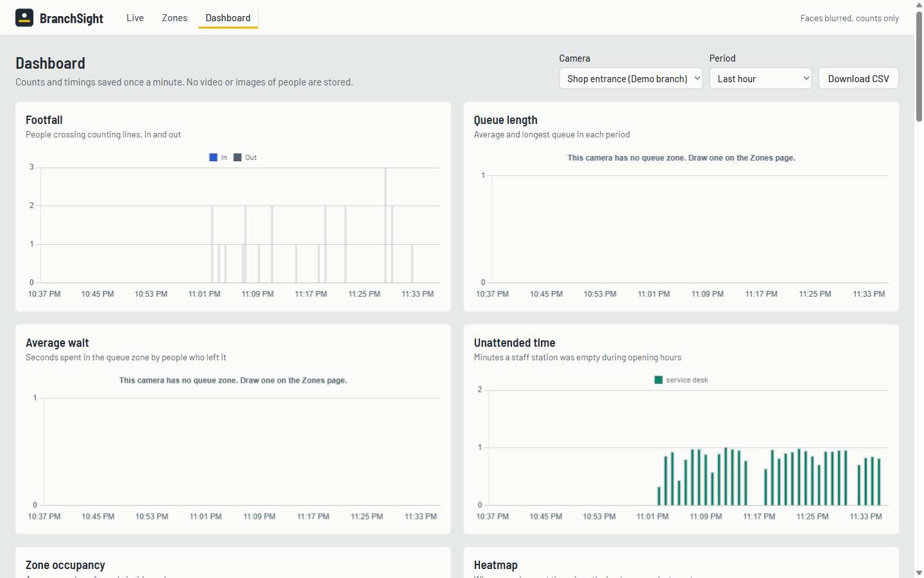Toggle the blue In legend swatch
Image resolution: width=924 pixels, height=578 pixels.
pyautogui.click(x=213, y=157)
